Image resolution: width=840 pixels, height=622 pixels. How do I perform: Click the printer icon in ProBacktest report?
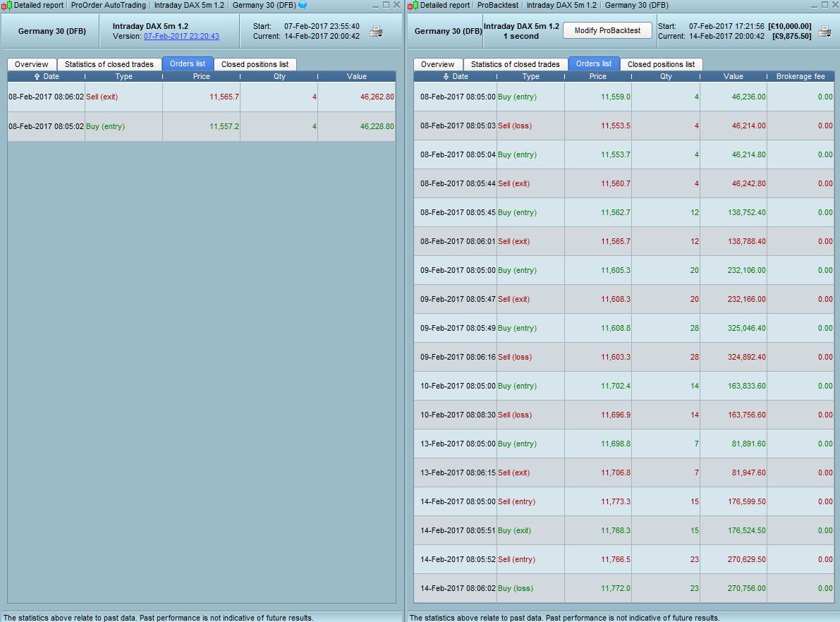[825, 31]
